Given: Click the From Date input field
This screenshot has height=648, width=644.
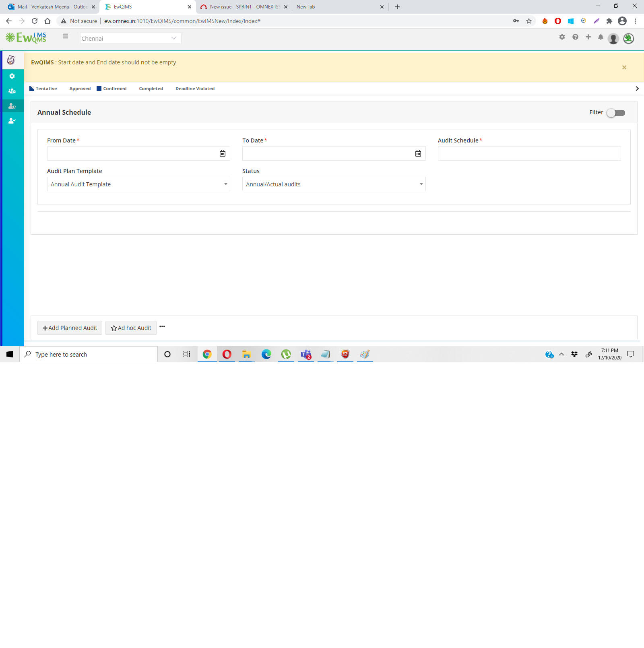Looking at the screenshot, I should 138,153.
